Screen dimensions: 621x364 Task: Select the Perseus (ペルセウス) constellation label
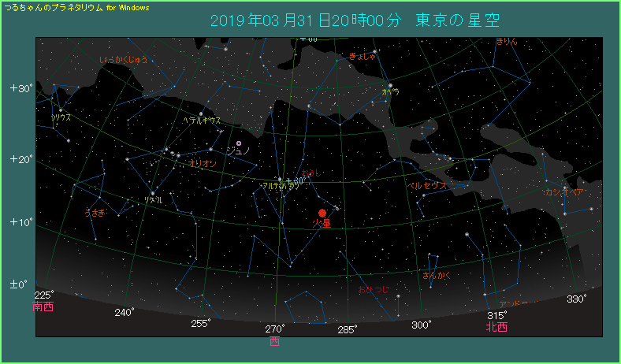426,186
